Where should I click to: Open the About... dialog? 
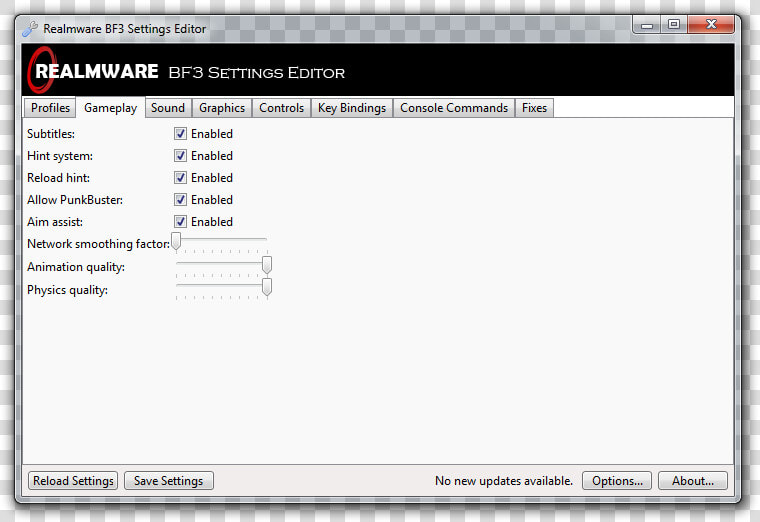point(693,481)
